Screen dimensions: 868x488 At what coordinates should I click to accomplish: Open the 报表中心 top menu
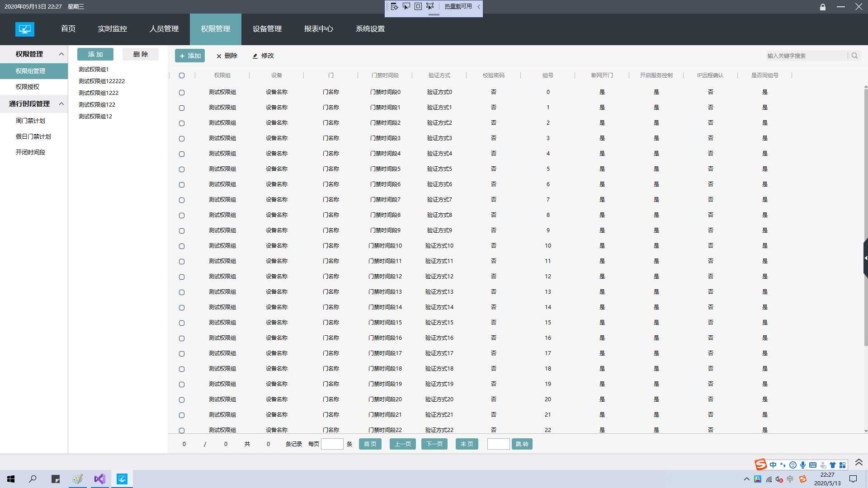click(319, 29)
